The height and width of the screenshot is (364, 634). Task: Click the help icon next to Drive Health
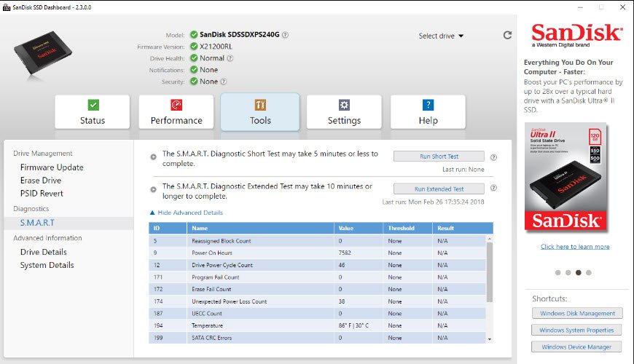[230, 58]
